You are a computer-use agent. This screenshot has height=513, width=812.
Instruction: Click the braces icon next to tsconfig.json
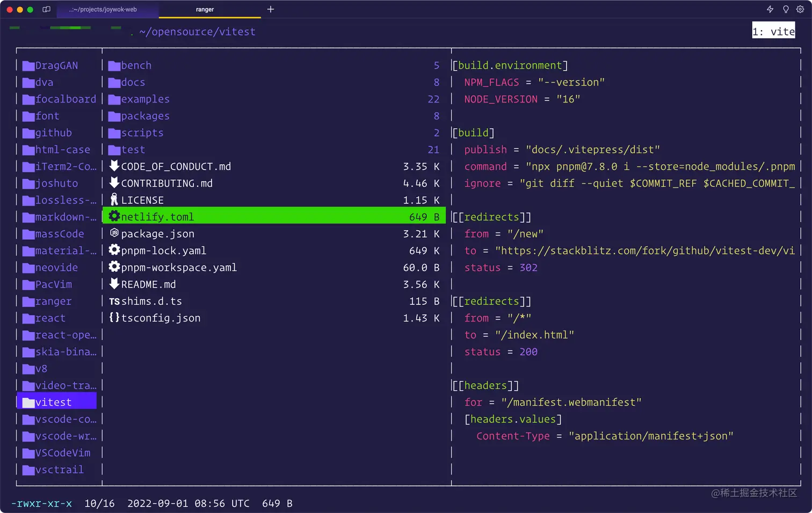click(x=114, y=318)
